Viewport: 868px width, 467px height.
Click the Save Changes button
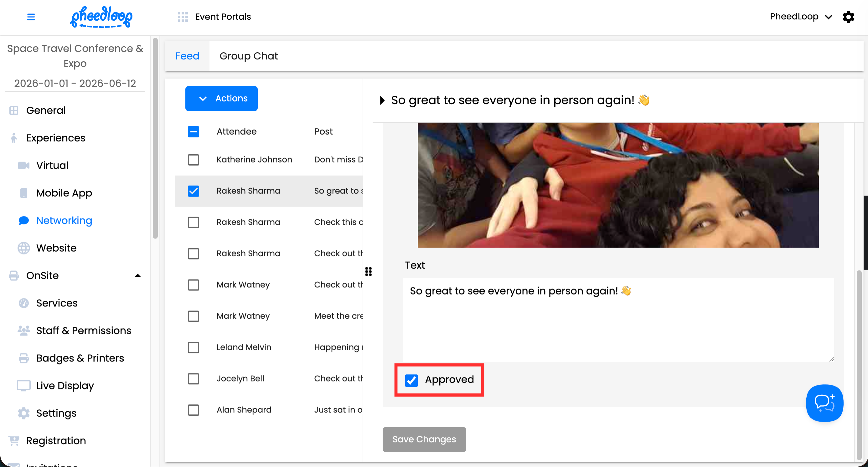[x=424, y=439]
